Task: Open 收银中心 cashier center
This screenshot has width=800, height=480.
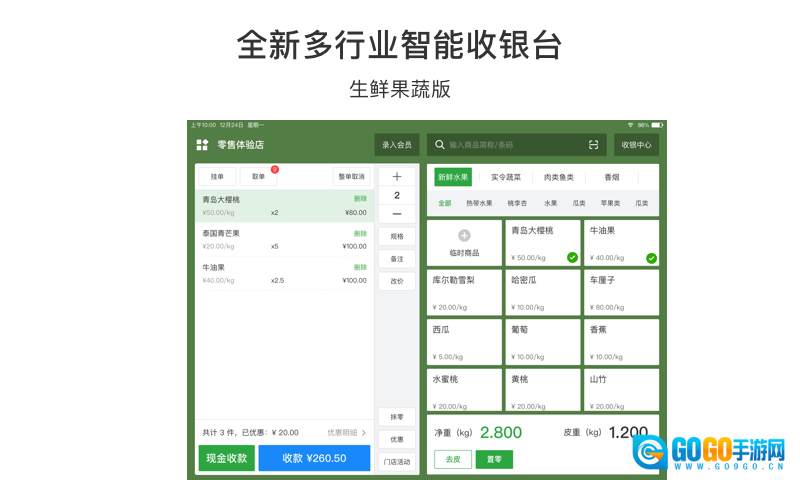Action: [636, 145]
